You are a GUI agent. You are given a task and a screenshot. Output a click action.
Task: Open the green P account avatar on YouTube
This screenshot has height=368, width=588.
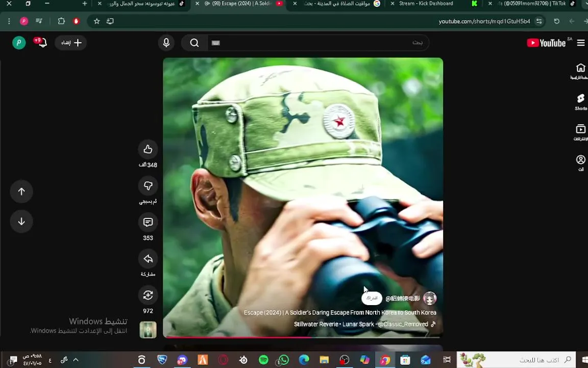click(x=19, y=43)
